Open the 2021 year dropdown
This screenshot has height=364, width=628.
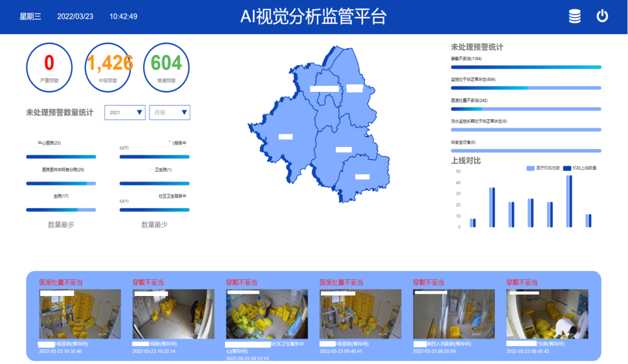point(124,112)
